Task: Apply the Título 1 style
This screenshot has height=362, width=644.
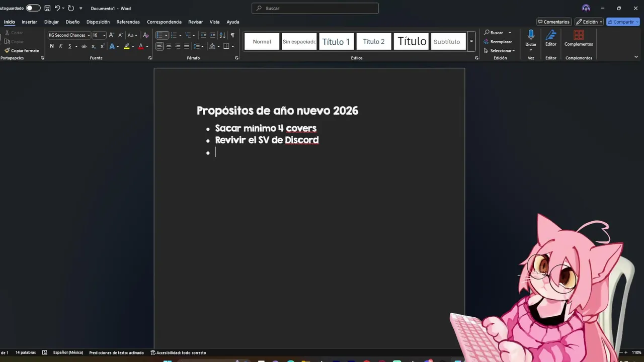Action: pos(336,42)
